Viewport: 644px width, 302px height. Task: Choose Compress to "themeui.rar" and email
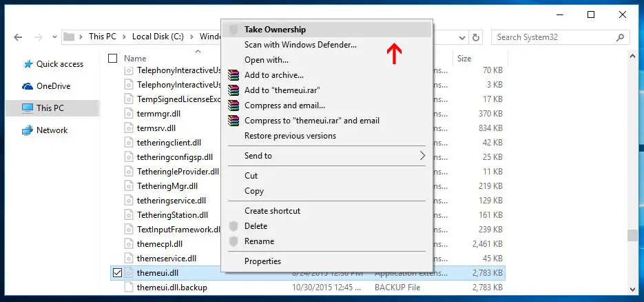click(x=327, y=121)
